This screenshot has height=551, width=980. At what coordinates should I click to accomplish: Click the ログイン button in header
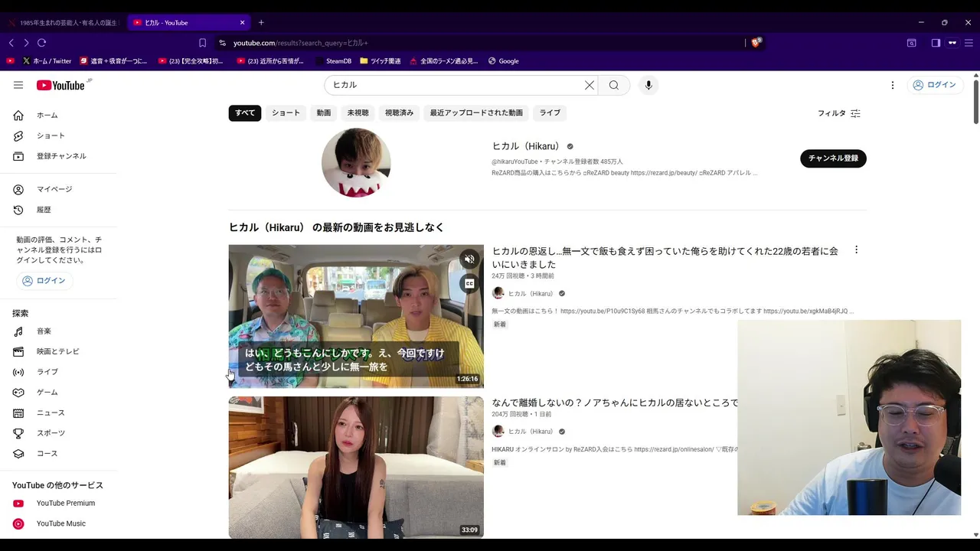[x=934, y=85]
